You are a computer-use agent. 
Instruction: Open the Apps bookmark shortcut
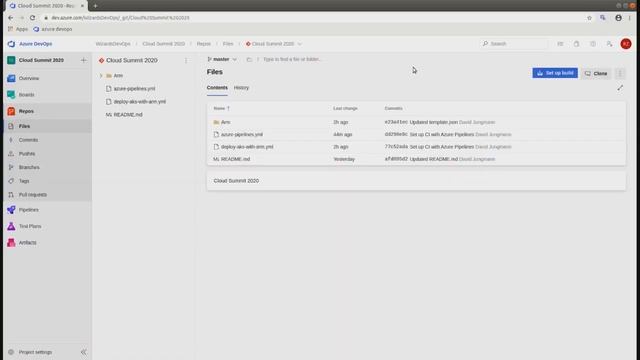18,29
